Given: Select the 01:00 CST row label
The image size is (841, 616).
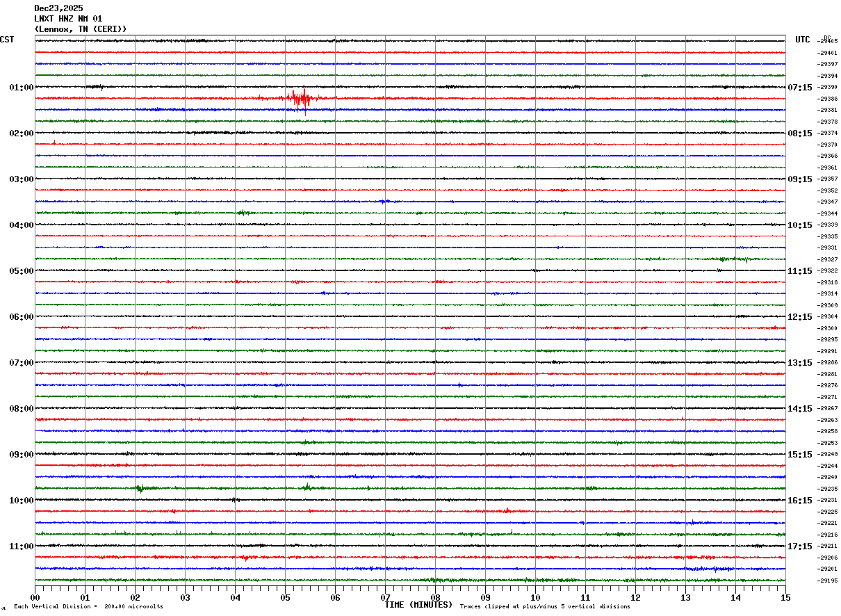Looking at the screenshot, I should click(x=21, y=88).
